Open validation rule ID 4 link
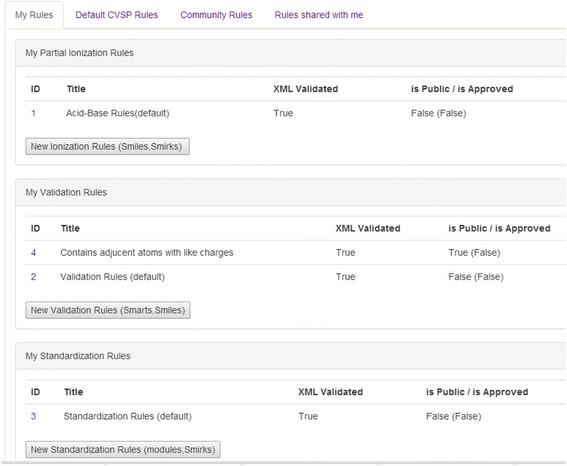This screenshot has height=466, width=567. coord(33,252)
